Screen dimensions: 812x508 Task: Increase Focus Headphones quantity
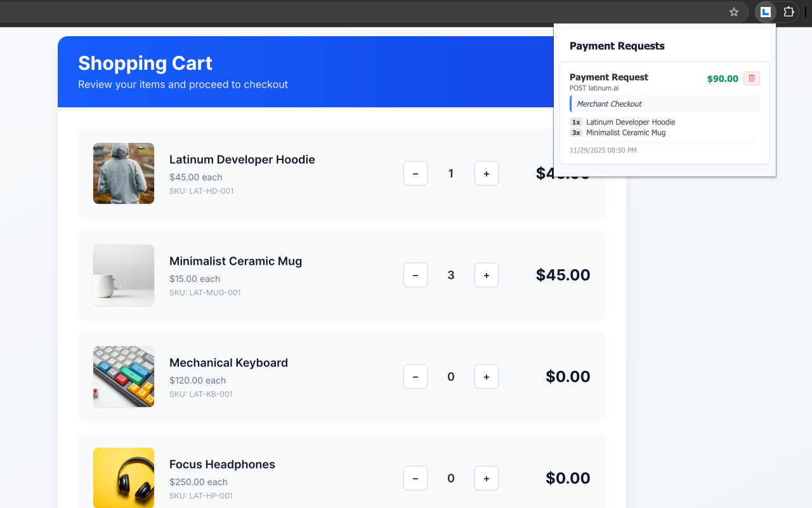click(x=486, y=478)
